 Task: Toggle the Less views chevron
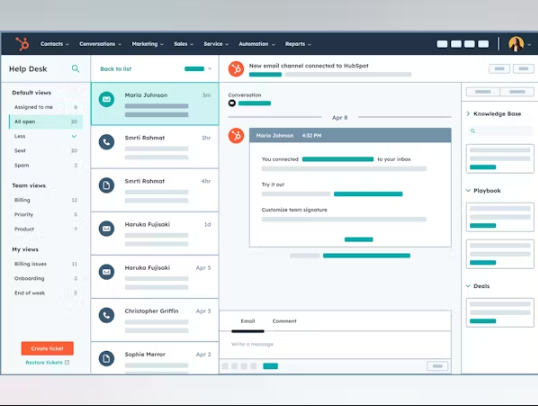[x=74, y=136]
